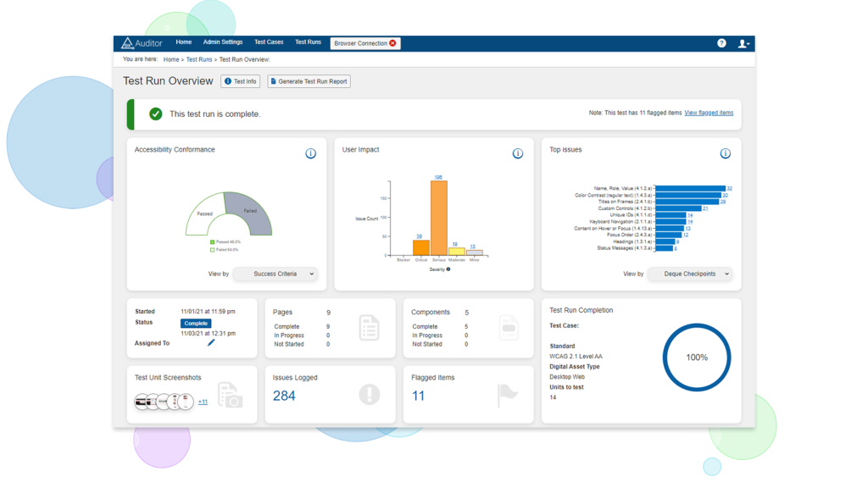Click the Issues Logged exclamation icon
This screenshot has width=868, height=488.
click(x=370, y=395)
